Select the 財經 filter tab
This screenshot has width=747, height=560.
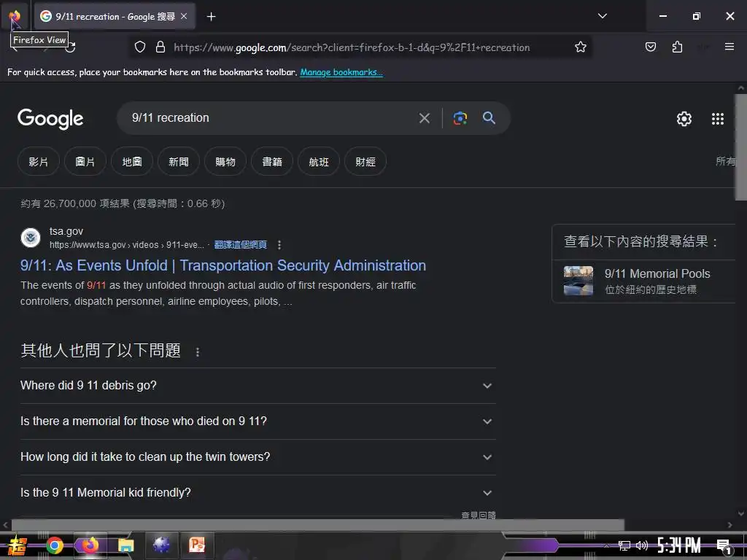365,162
